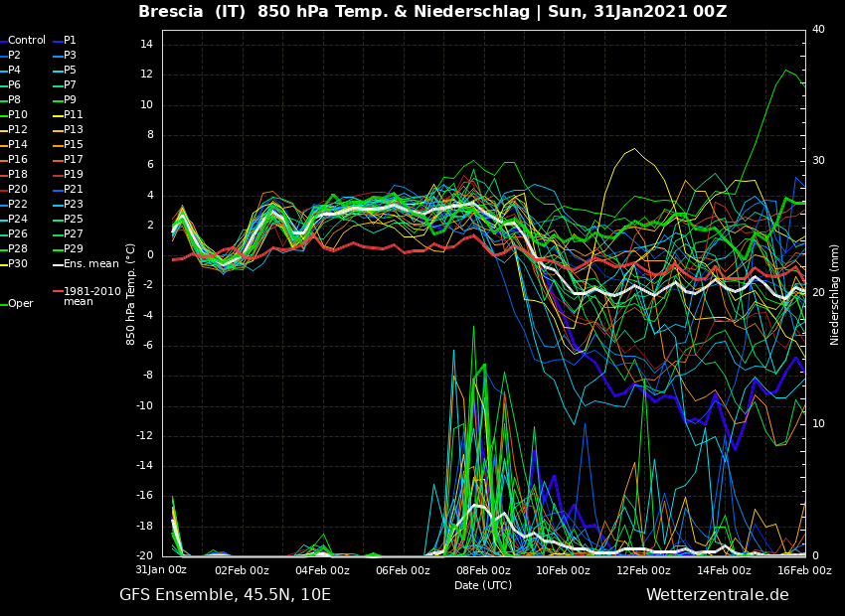
Task: Select the "12" temperature axis tick label
Action: (x=147, y=75)
